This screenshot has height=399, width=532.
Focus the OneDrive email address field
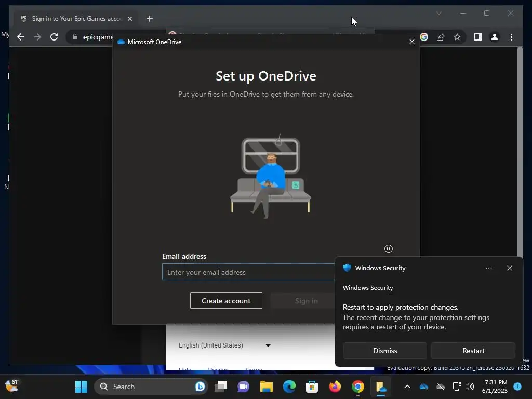click(248, 272)
